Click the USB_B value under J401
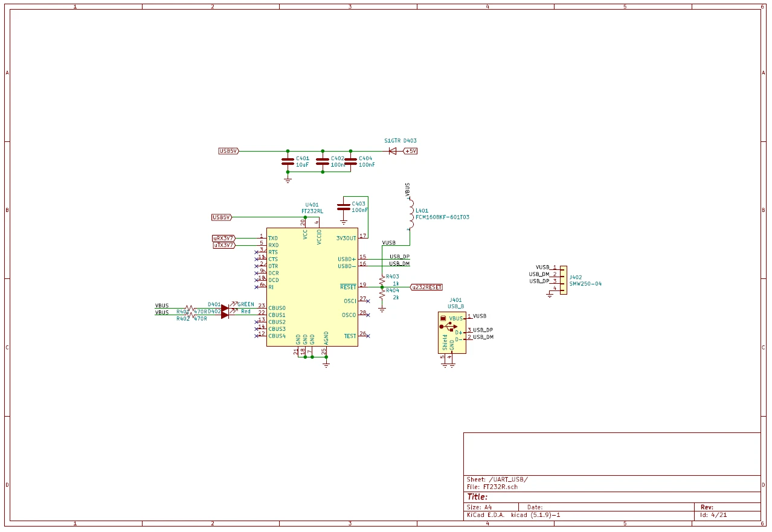The image size is (772, 532). pyautogui.click(x=455, y=307)
